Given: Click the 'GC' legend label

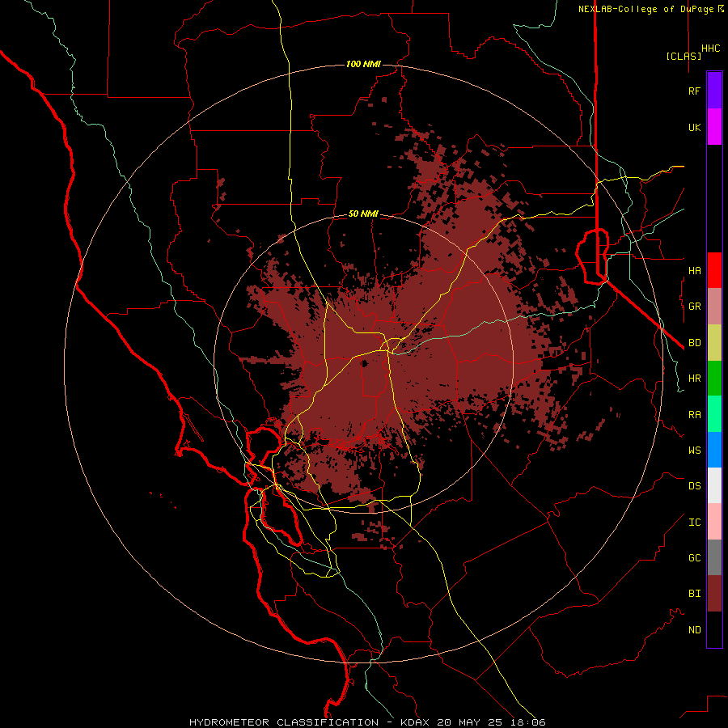Looking at the screenshot, I should point(694,558).
